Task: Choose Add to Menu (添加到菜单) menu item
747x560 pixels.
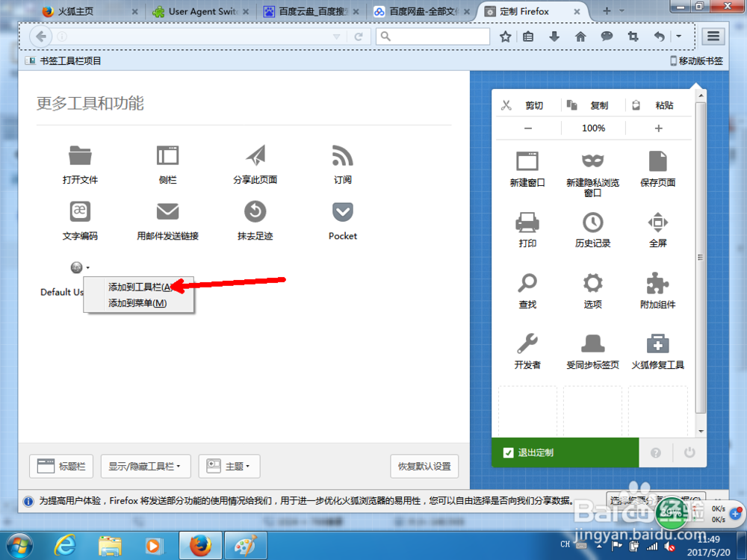Action: coord(139,303)
